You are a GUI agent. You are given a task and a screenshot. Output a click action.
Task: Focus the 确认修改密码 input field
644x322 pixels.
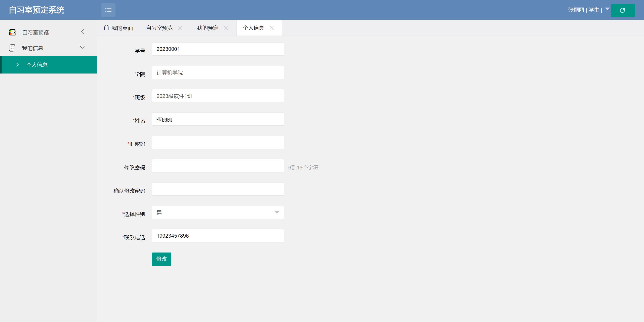point(218,189)
